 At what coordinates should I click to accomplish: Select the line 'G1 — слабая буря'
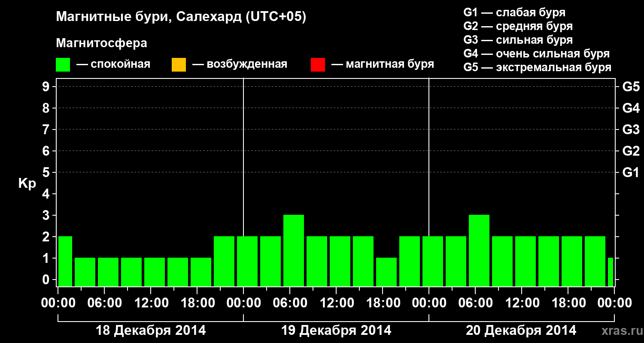514,12
